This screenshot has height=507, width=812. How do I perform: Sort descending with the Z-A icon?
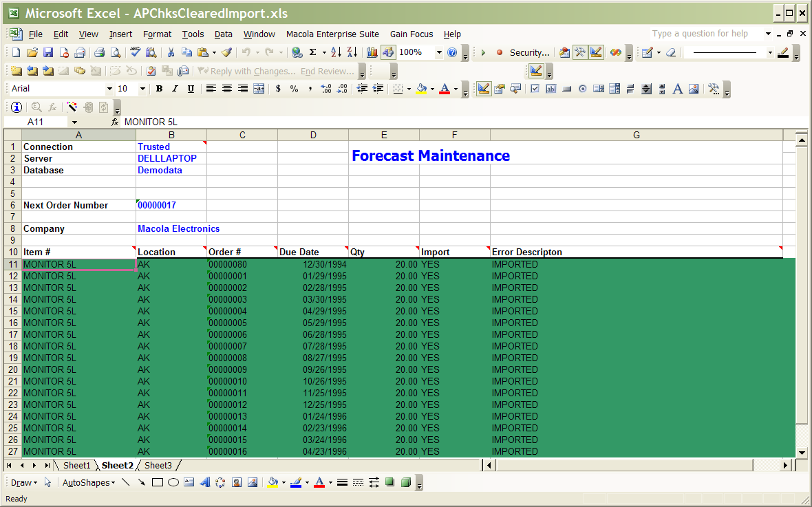(x=352, y=52)
